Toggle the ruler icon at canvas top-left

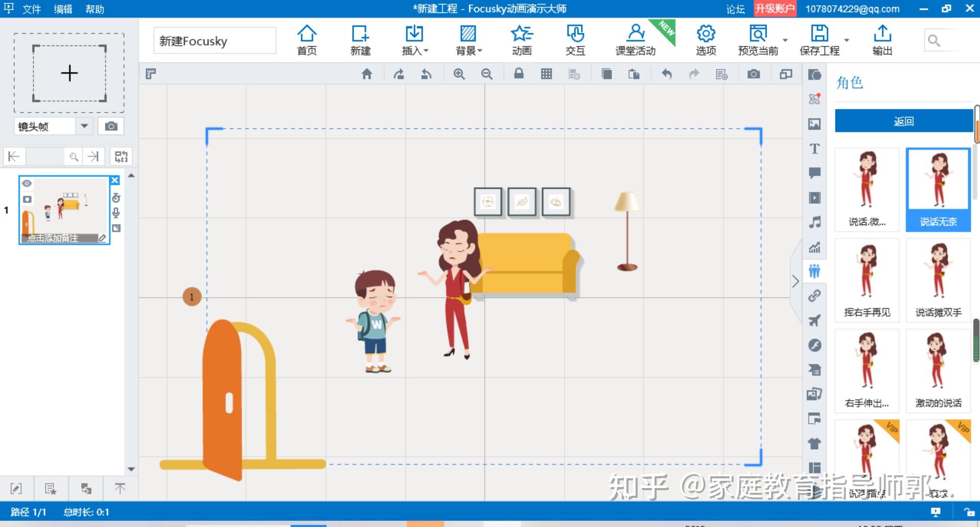tap(150, 74)
